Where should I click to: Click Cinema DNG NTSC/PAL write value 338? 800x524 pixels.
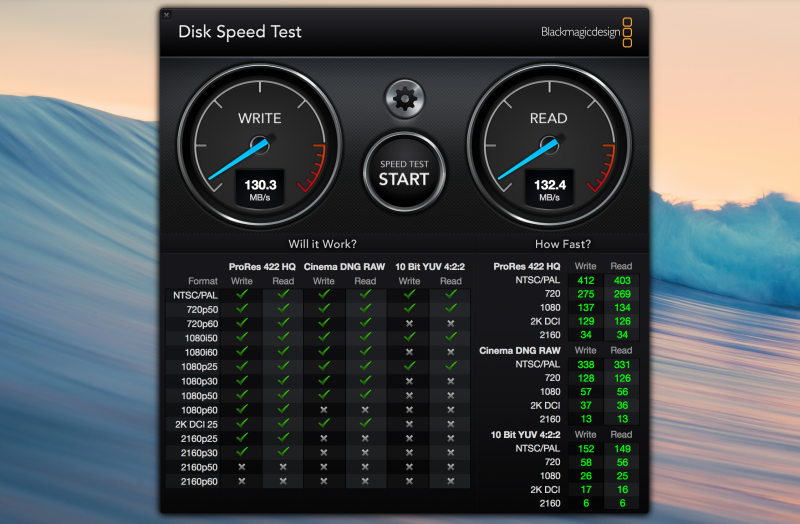point(586,365)
